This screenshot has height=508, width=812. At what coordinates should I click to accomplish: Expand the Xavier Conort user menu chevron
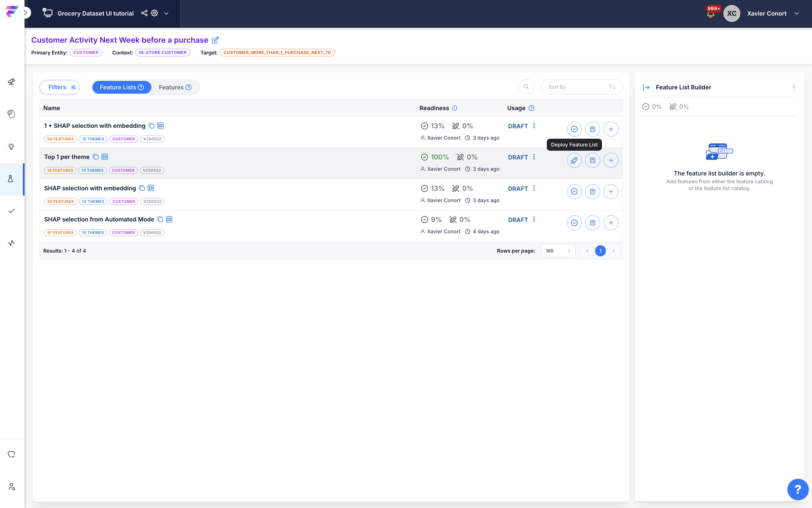click(796, 13)
